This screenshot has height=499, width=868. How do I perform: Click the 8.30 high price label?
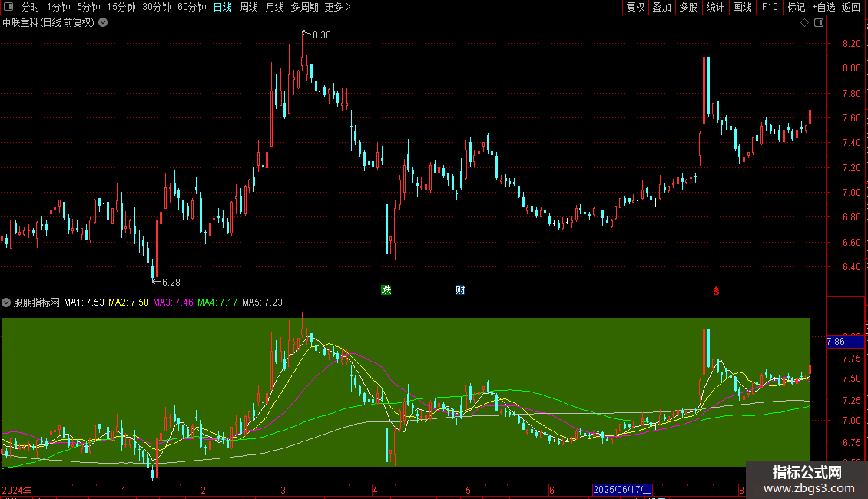[322, 35]
